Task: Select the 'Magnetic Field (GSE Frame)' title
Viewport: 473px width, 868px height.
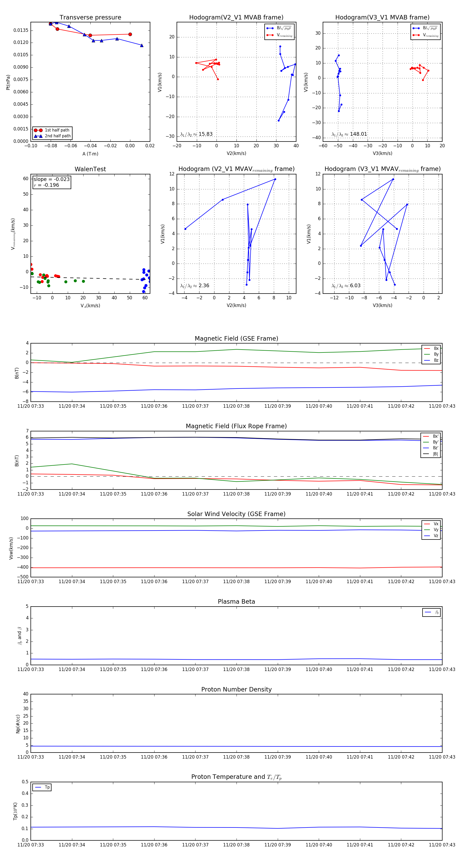Action: point(236,339)
